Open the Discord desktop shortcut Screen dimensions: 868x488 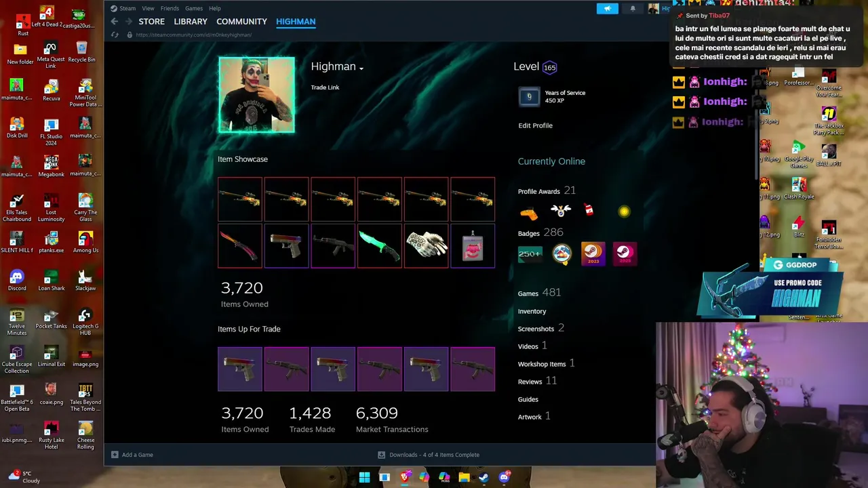point(17,281)
